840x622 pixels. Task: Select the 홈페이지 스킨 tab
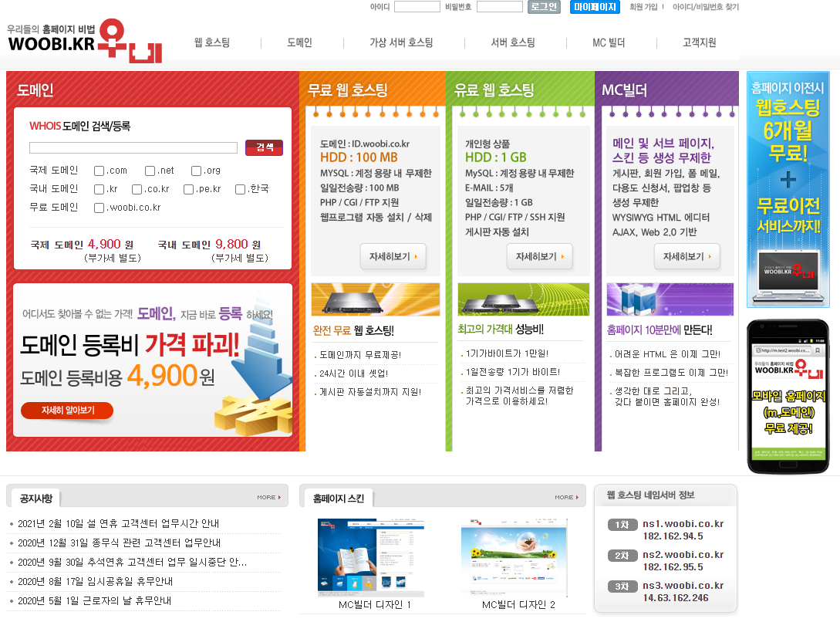point(339,499)
